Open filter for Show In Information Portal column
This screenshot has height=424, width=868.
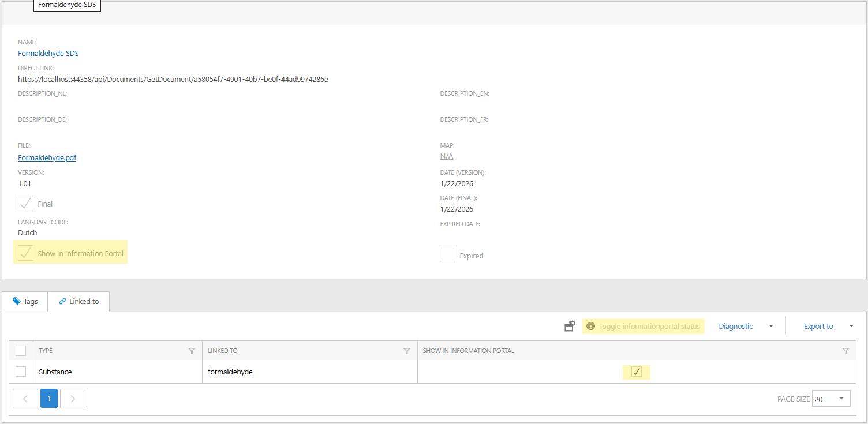[845, 351]
